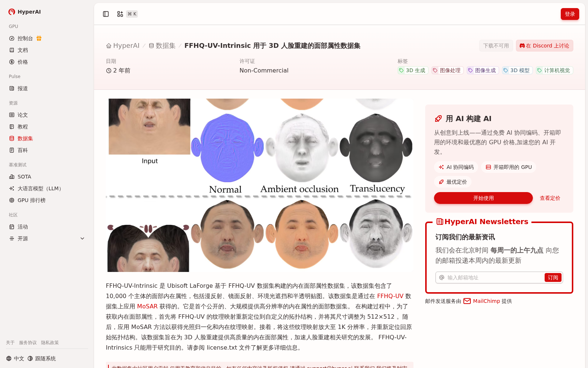This screenshot has width=588, height=368.
Task: Select the 3D 模型 tag
Action: [517, 70]
